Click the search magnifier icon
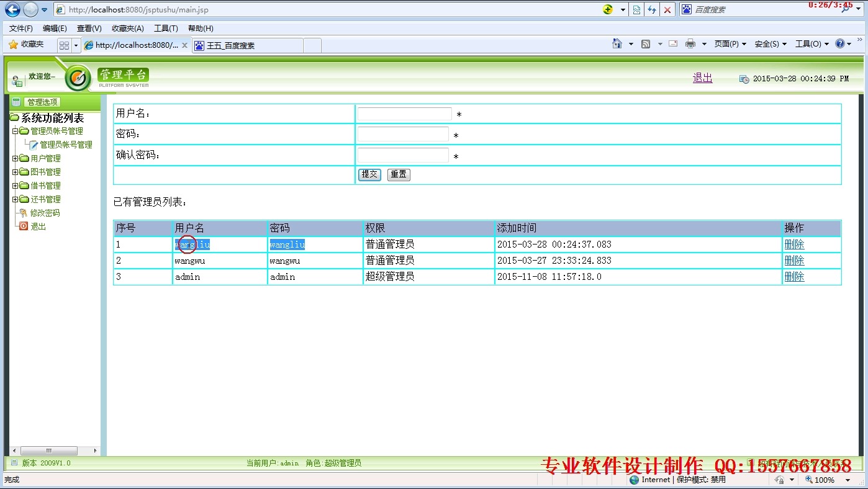Image resolution: width=868 pixels, height=489 pixels. (846, 9)
